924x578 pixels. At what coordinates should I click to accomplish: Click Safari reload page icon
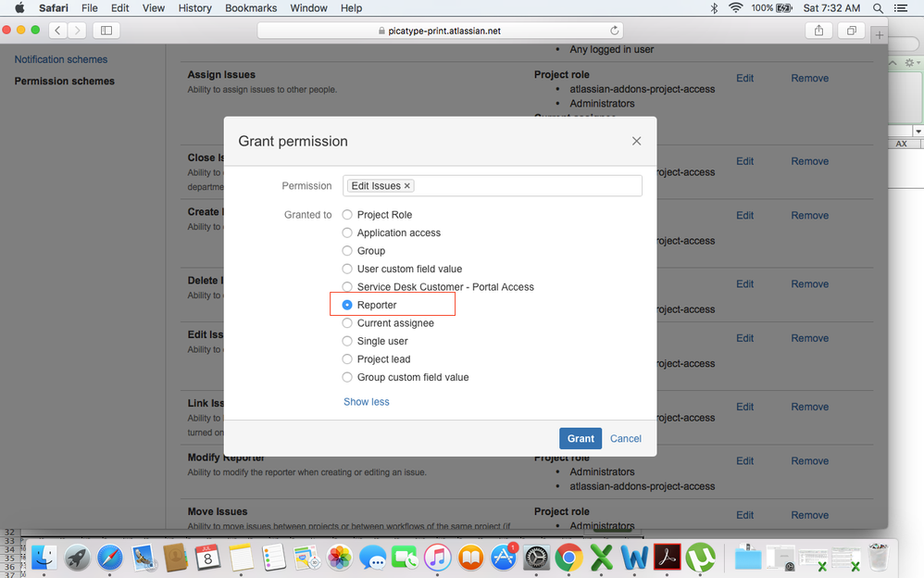click(x=614, y=31)
